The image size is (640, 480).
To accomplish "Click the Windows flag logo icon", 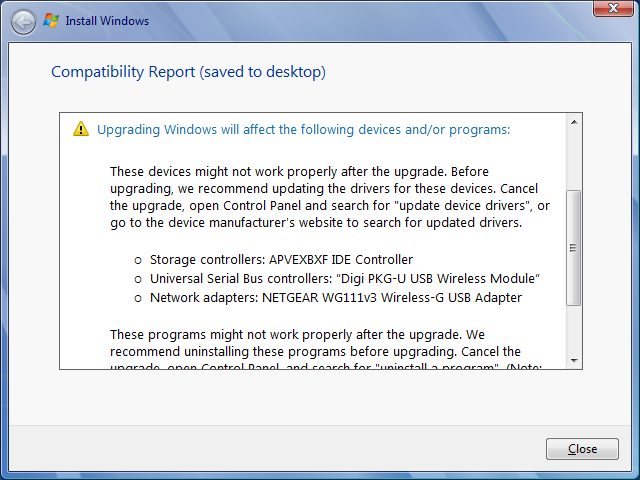I will tap(51, 20).
